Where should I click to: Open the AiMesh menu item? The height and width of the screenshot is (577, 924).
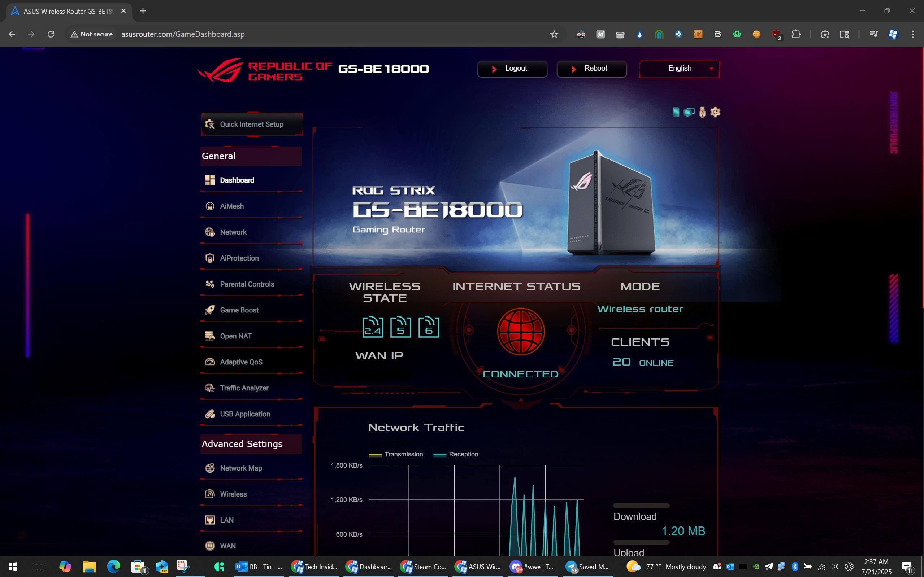point(231,206)
